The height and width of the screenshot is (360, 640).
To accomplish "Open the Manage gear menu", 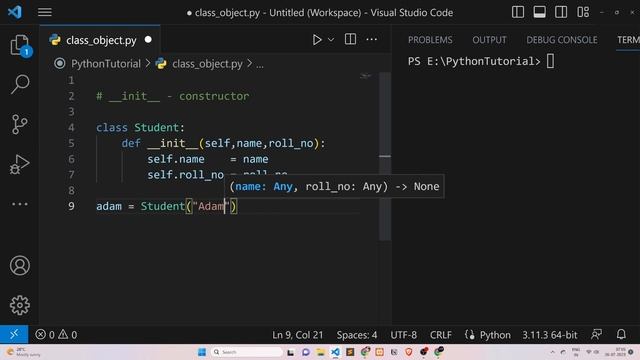I will click(20, 305).
